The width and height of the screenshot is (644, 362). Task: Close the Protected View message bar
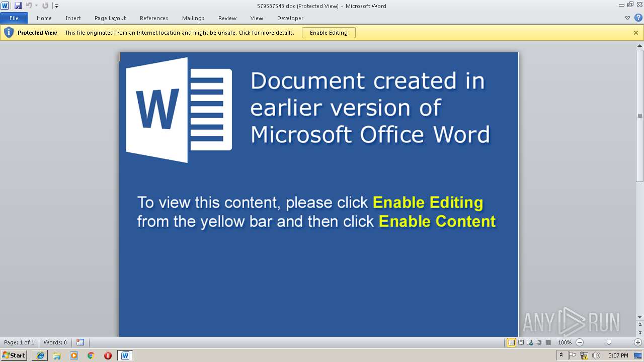(x=636, y=33)
